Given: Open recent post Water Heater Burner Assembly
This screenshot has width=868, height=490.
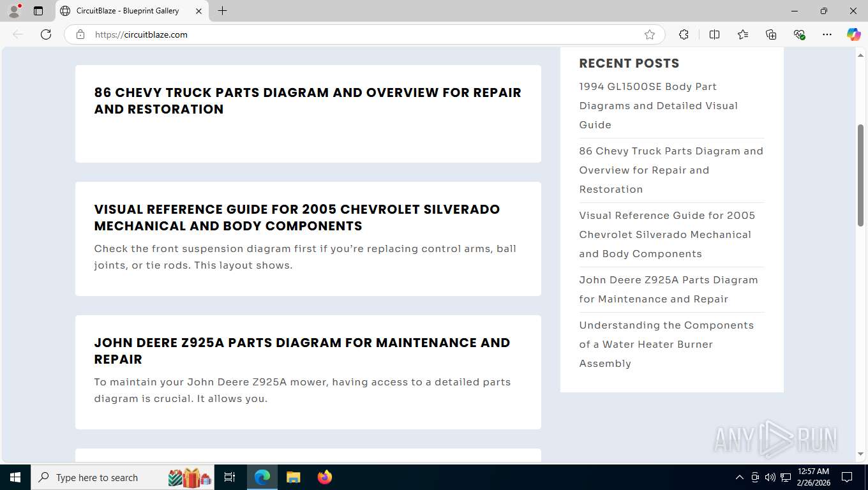Looking at the screenshot, I should click(666, 344).
